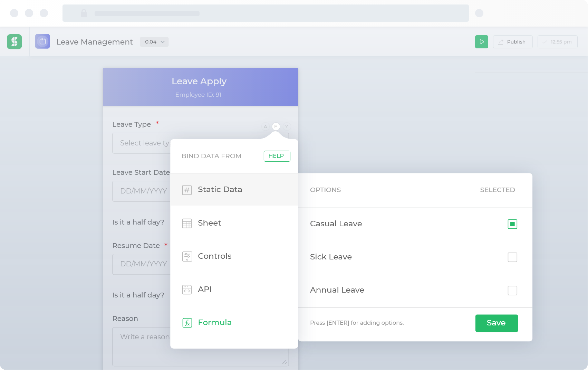
Task: Click the Write a reason text area
Action: (x=142, y=347)
